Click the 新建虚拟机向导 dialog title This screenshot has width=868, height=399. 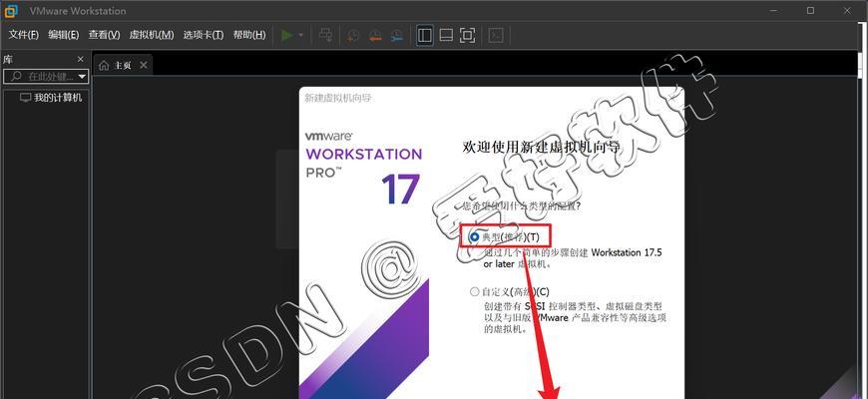pyautogui.click(x=337, y=98)
